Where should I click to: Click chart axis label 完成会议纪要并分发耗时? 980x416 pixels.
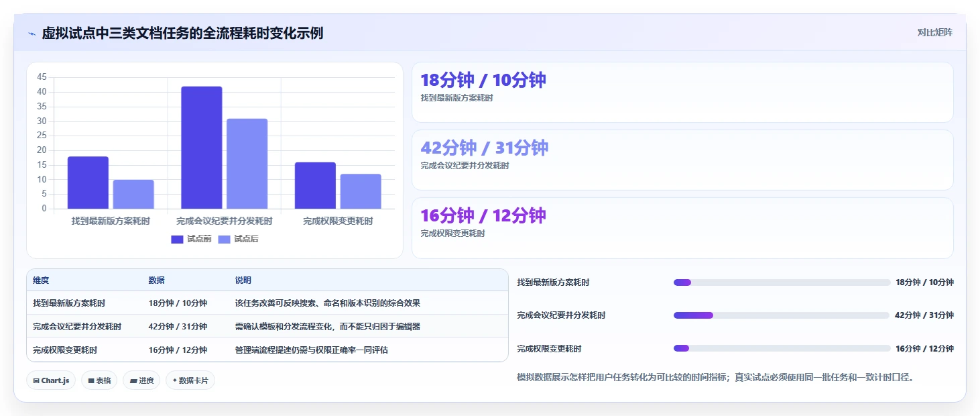pos(225,221)
